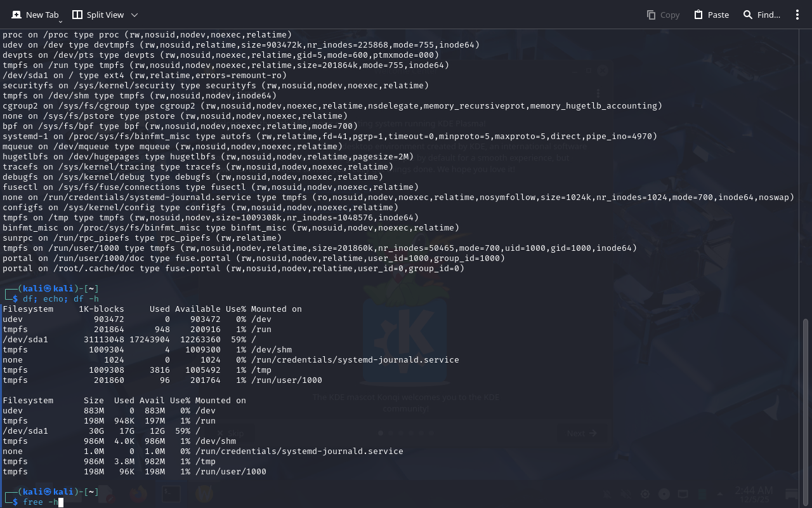Open the three-dot hamburger menu
The image size is (812, 508).
click(x=797, y=15)
